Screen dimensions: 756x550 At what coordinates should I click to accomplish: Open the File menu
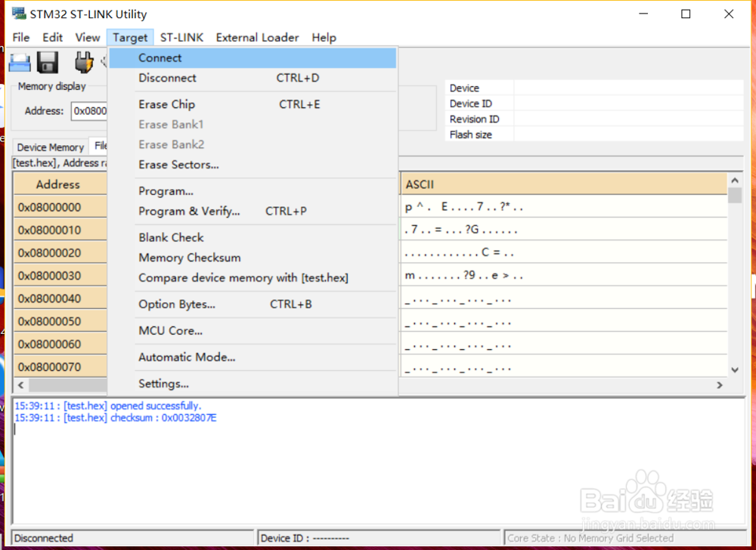(20, 38)
